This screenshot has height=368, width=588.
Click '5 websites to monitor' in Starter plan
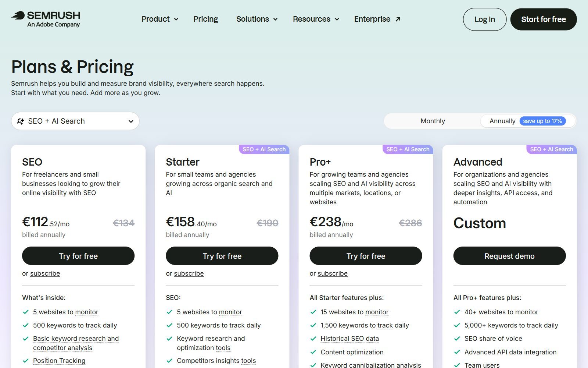tap(209, 312)
